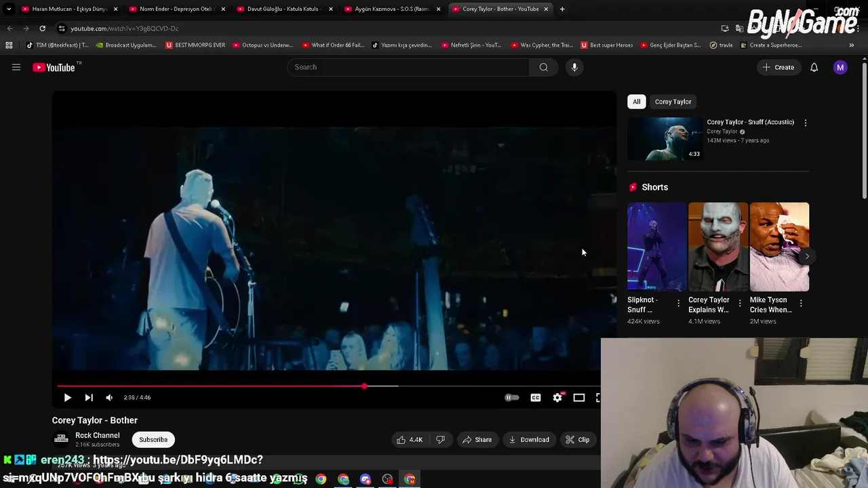Switch to Aygün Kazımova browser tab

(392, 9)
